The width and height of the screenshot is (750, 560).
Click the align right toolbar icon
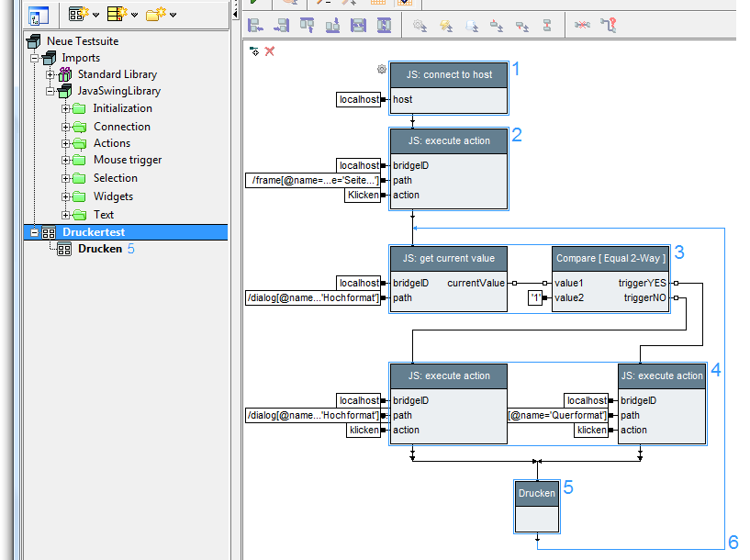click(x=281, y=26)
